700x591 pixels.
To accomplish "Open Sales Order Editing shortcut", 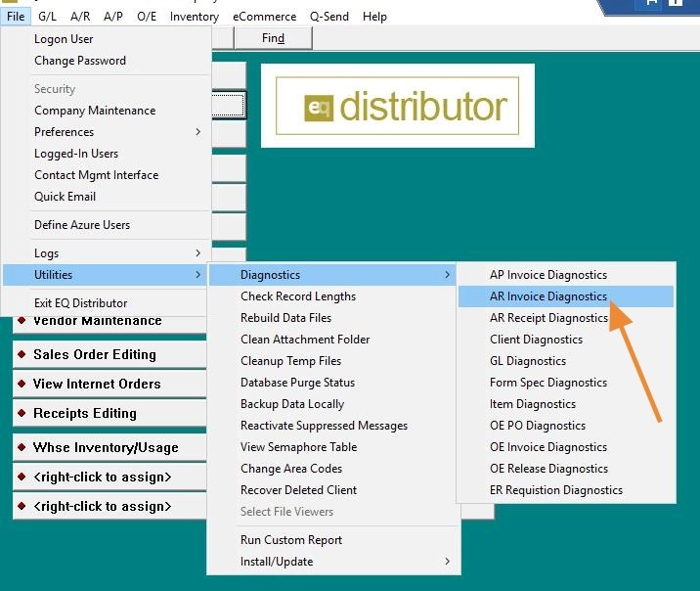I will coord(109,354).
